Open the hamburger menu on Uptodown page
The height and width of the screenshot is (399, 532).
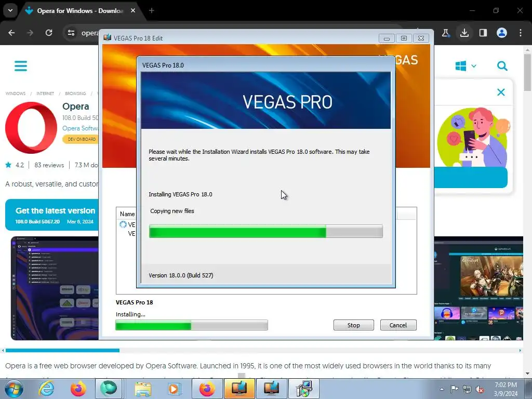tap(21, 66)
